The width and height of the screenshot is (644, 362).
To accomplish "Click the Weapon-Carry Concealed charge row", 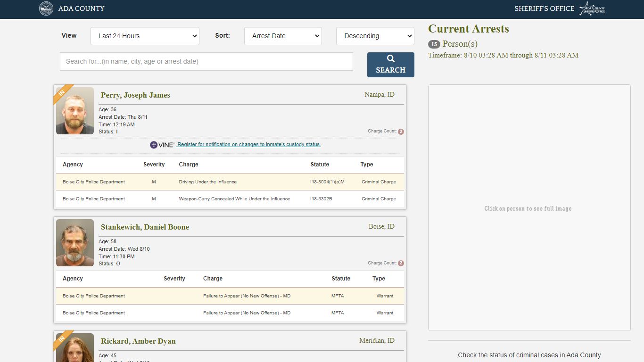I will pos(230,199).
